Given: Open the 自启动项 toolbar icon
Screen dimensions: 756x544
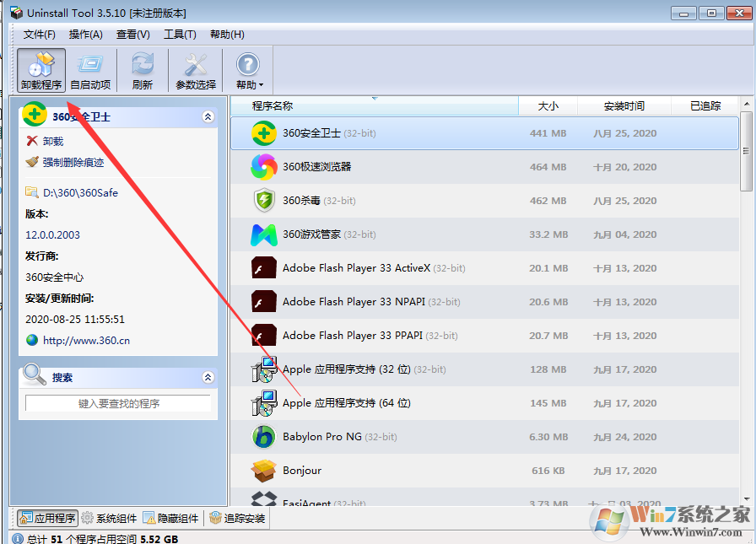Looking at the screenshot, I should pos(91,67).
